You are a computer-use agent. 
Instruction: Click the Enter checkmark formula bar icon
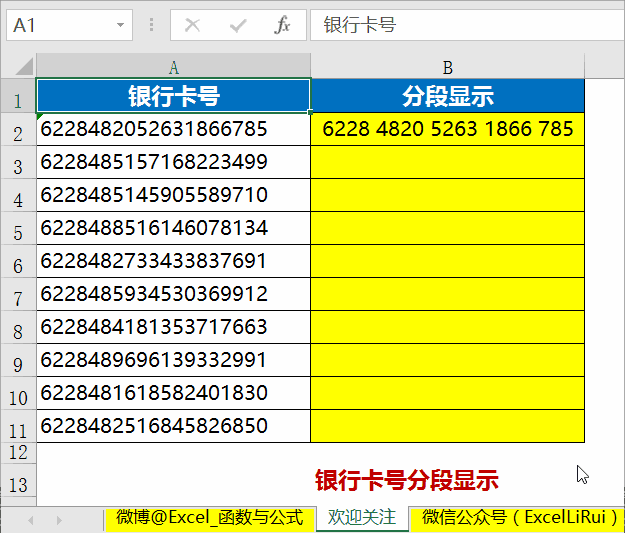point(238,26)
